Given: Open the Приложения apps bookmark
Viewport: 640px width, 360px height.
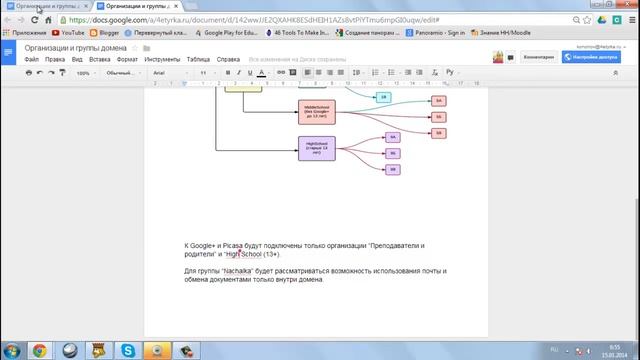Looking at the screenshot, I should point(24,33).
